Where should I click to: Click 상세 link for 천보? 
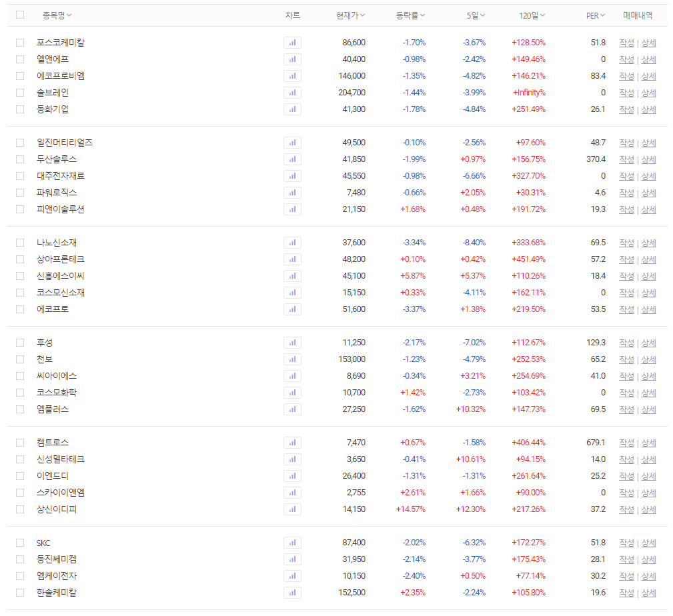pyautogui.click(x=648, y=359)
